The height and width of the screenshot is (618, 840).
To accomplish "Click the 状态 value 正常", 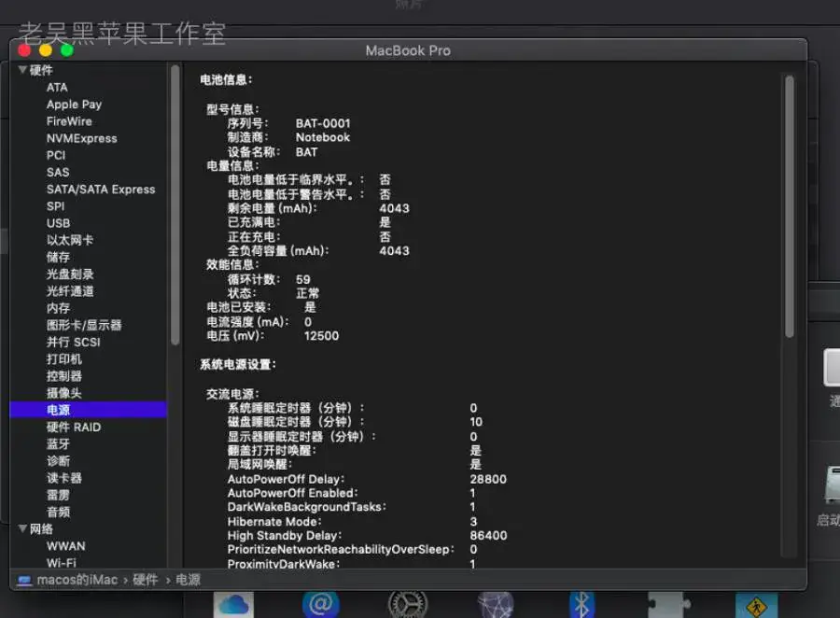I will [307, 294].
